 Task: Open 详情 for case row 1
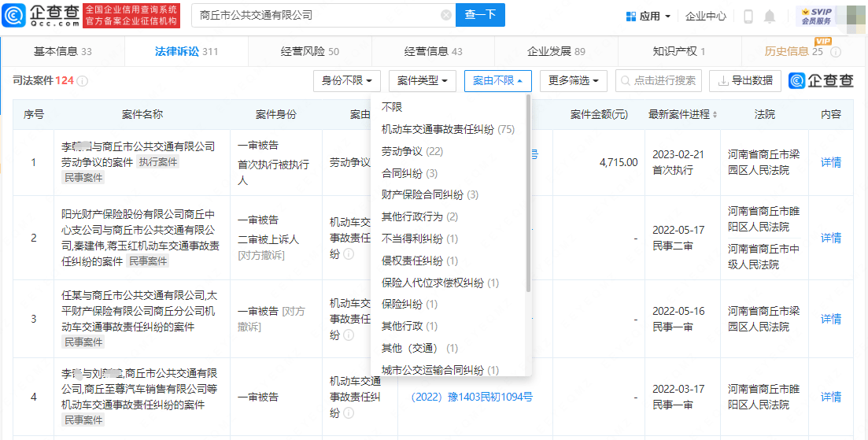[x=831, y=163]
